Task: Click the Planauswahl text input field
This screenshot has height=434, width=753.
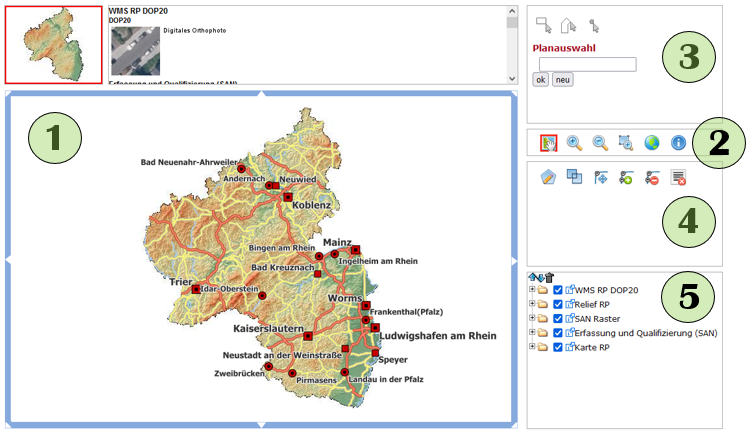Action: [587, 64]
